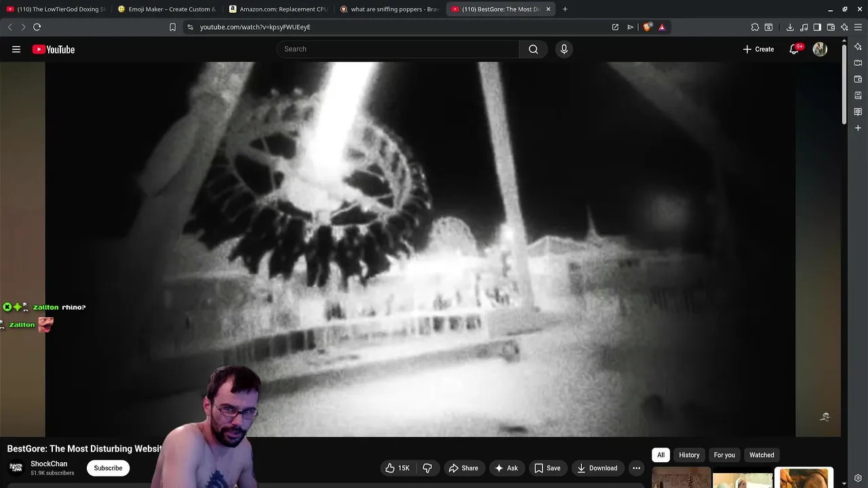This screenshot has height=488, width=868.
Task: Switch to the Amazon Replacement CPU tab
Action: [278, 9]
